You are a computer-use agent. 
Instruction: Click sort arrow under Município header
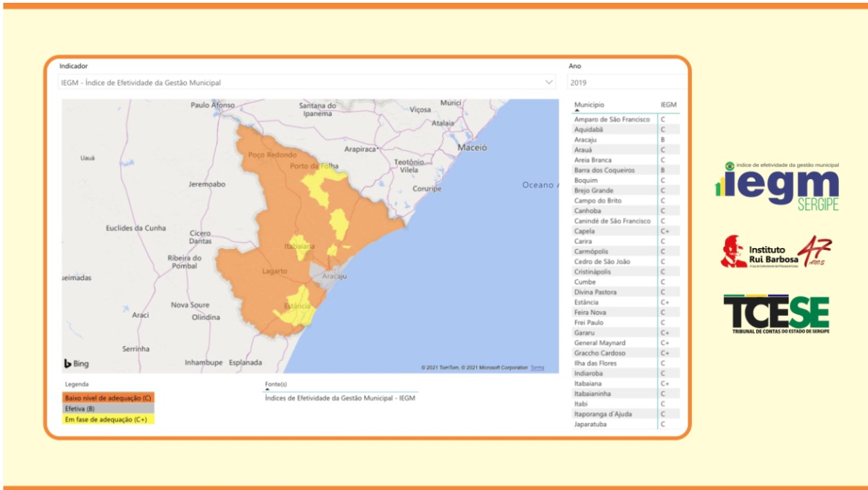point(577,111)
